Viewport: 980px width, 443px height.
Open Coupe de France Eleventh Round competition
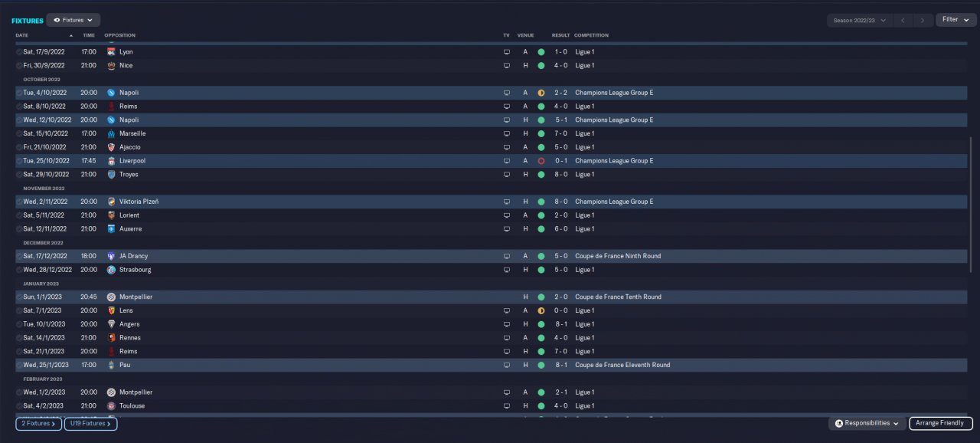[622, 365]
